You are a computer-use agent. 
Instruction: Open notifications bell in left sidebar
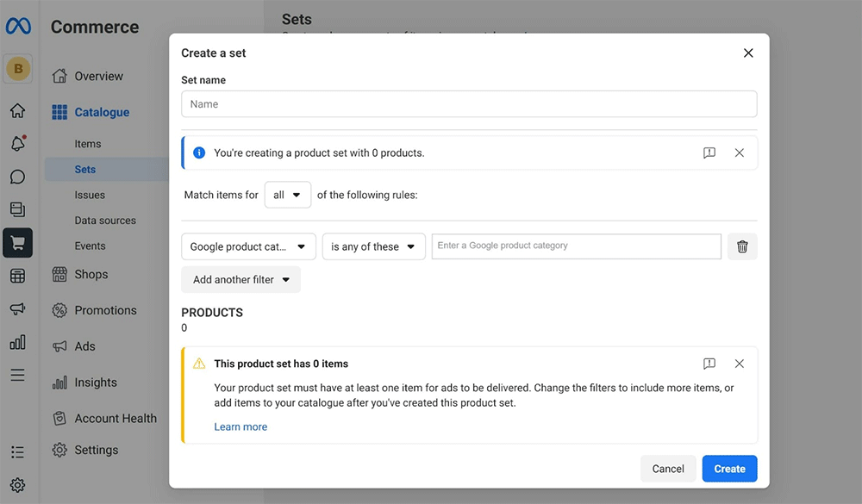pos(17,144)
